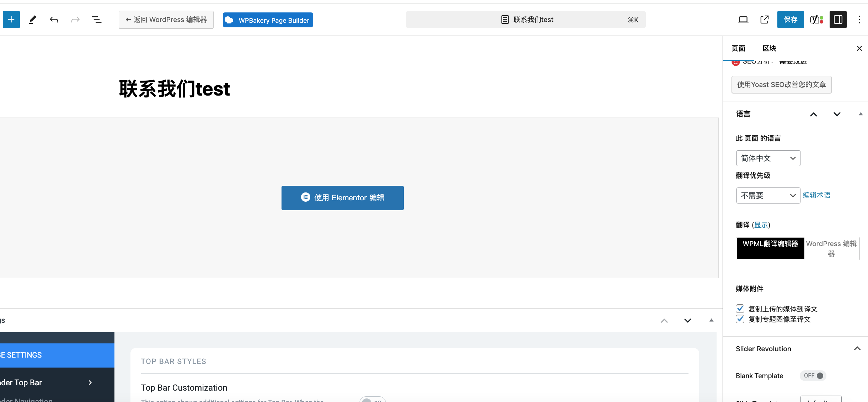
Task: Click the TOP BAR STYLES heading
Action: 173,362
